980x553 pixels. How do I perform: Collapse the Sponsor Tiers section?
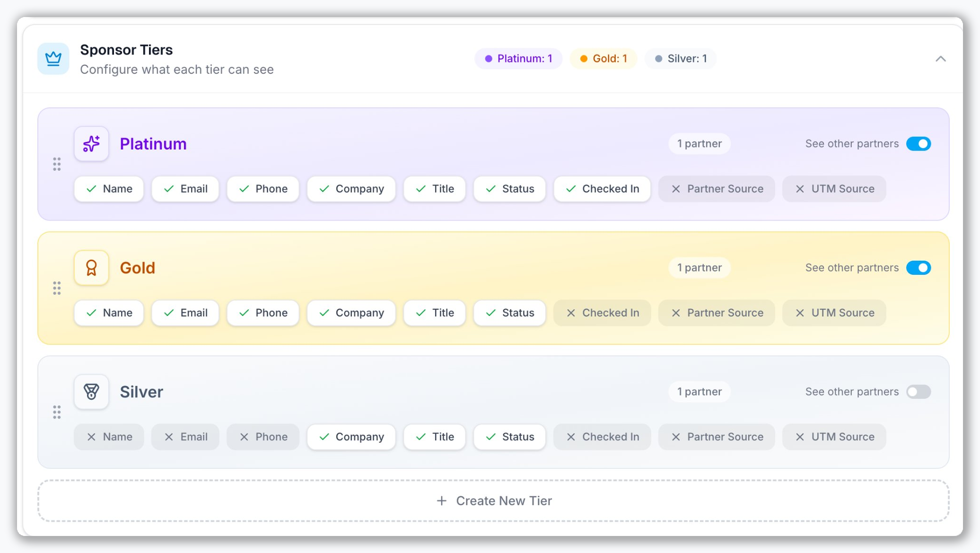941,59
